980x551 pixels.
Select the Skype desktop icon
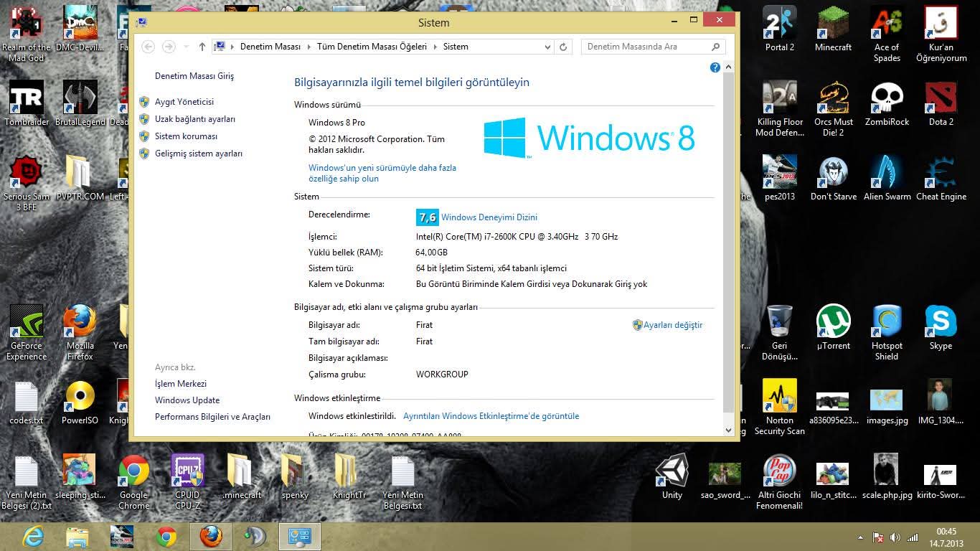coord(941,328)
